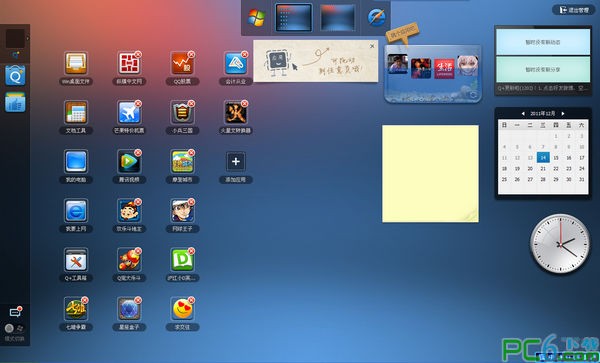Open the document tools spreadsheet icon
Screen dimensions: 600x363
(76, 112)
